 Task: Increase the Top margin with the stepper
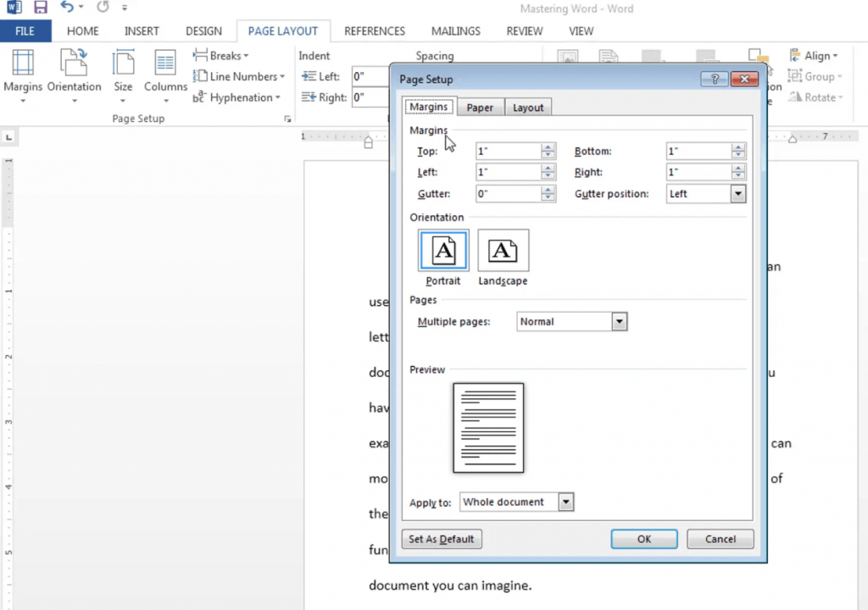(548, 147)
